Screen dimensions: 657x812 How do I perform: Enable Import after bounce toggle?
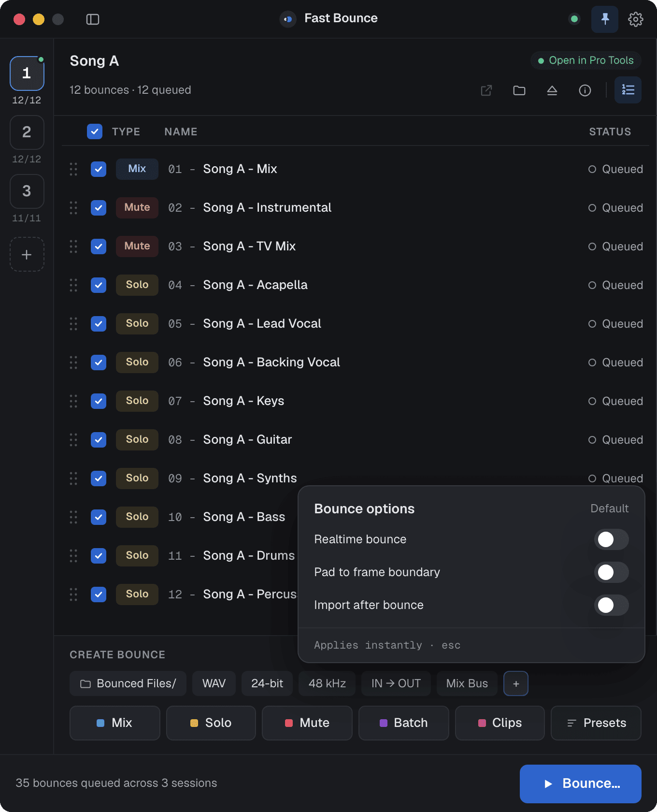[x=612, y=605]
